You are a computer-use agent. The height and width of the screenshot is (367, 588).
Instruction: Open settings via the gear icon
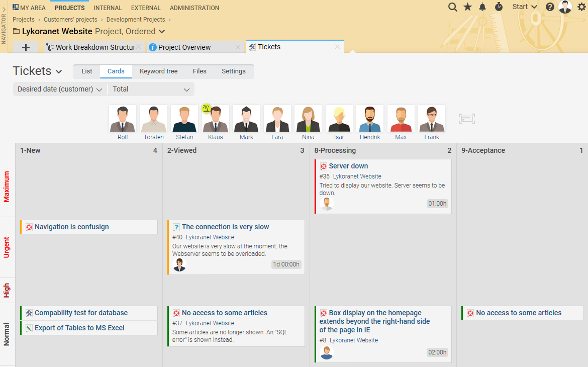click(581, 7)
